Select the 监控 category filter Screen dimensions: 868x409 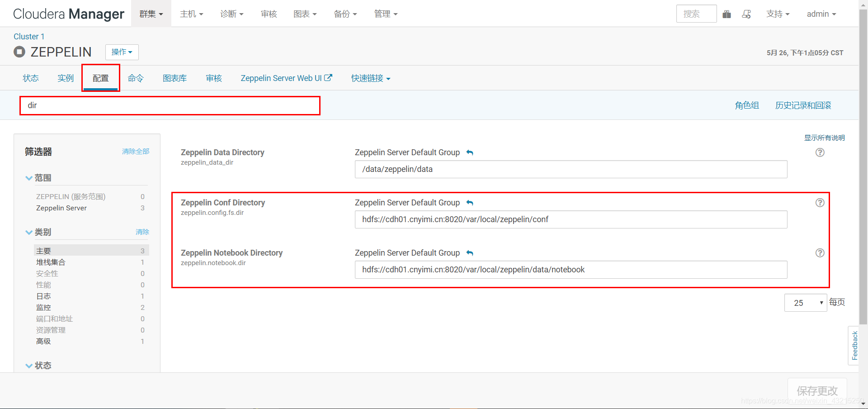[x=90, y=308]
